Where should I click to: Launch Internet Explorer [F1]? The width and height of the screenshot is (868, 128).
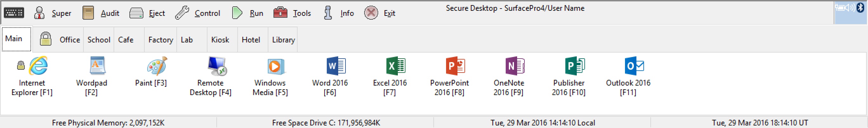pos(38,66)
